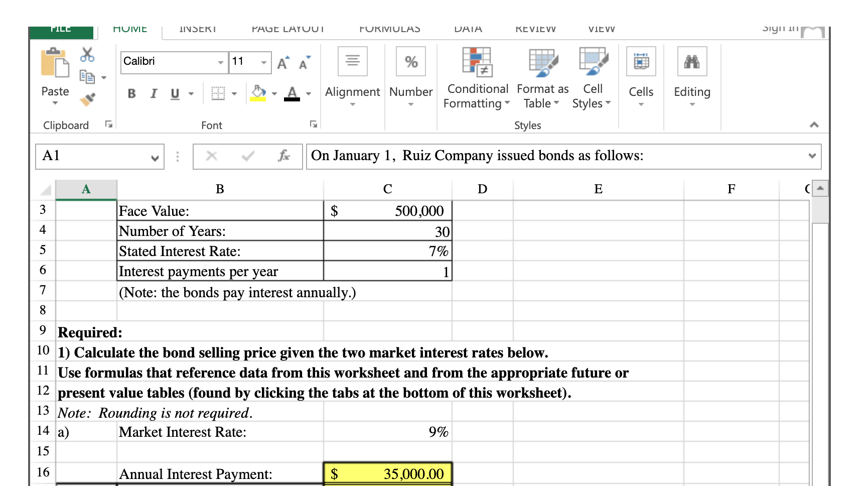This screenshot has height=486, width=868.
Task: Toggle Italic formatting
Action: pos(154,93)
